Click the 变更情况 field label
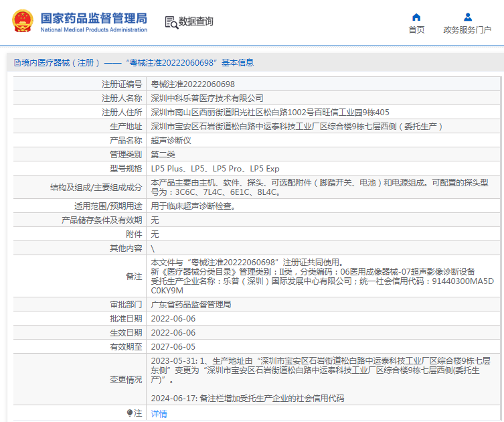This screenshot has width=504, height=422. tap(126, 380)
